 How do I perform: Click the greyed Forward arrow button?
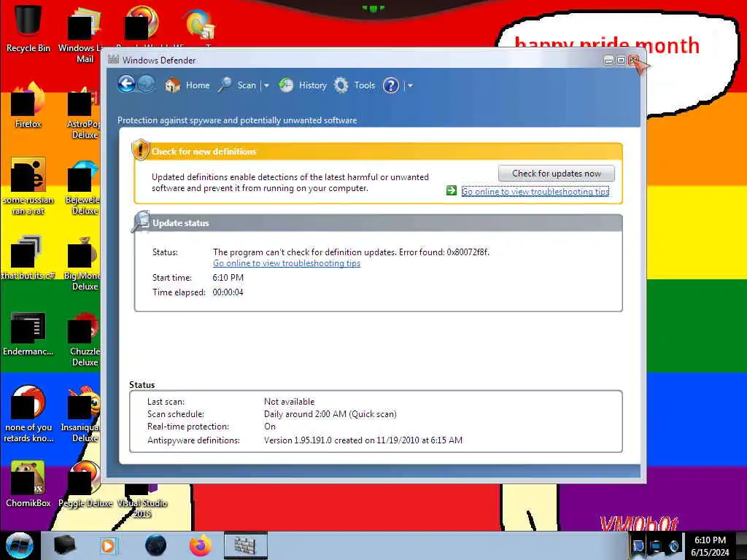[147, 85]
